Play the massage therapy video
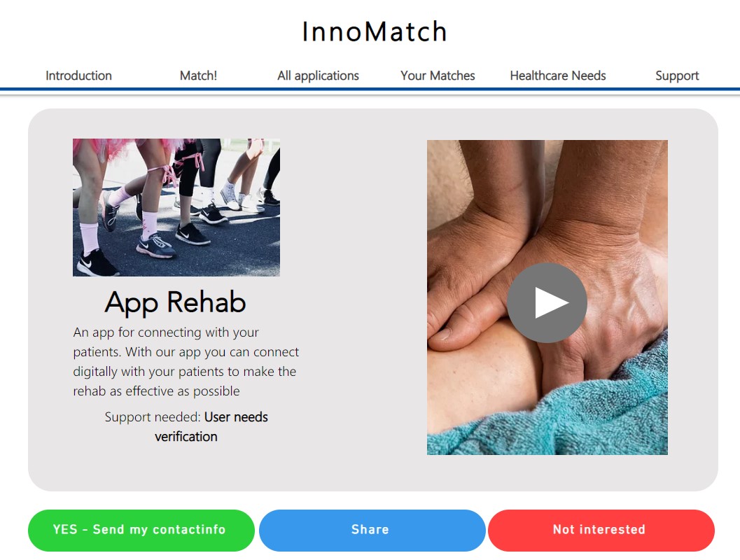The width and height of the screenshot is (740, 560). click(547, 302)
